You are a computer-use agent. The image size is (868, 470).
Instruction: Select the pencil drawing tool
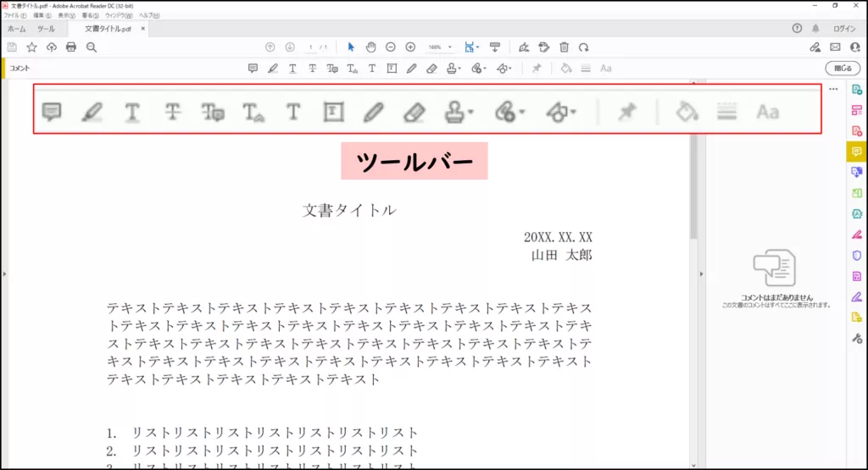coord(411,68)
